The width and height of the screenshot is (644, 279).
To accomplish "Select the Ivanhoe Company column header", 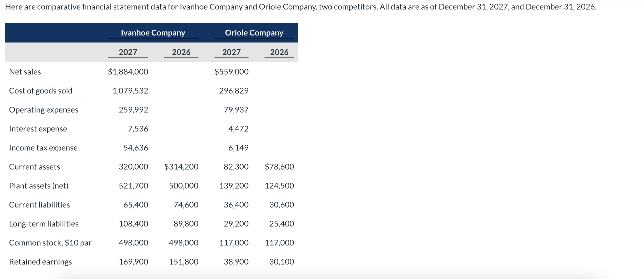I will [153, 32].
